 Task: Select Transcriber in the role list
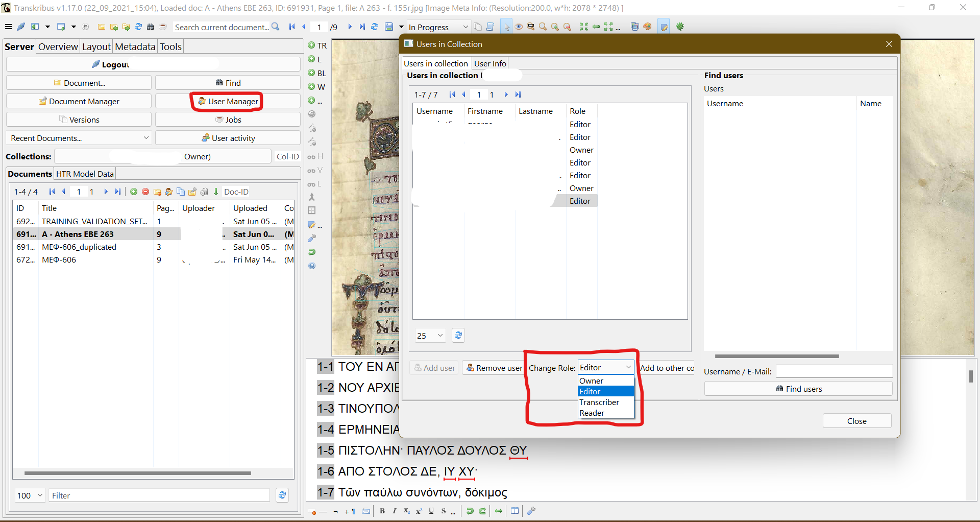pos(606,402)
